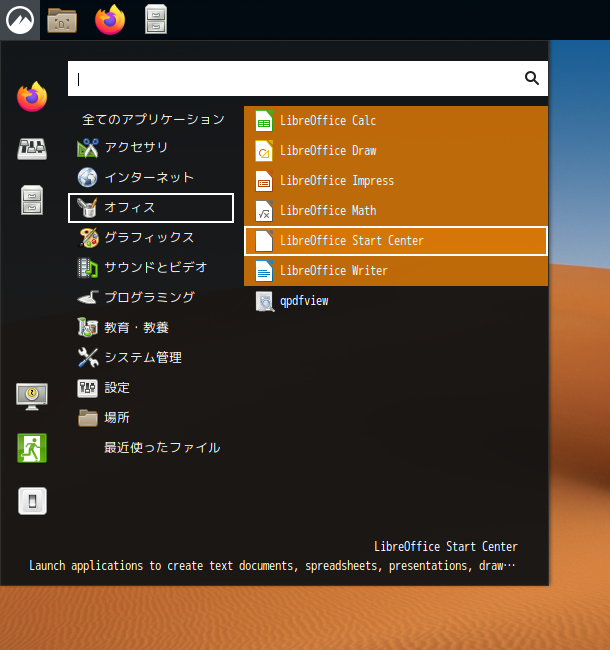Launch LibreOffice Impress
This screenshot has width=610, height=650.
coord(396,181)
